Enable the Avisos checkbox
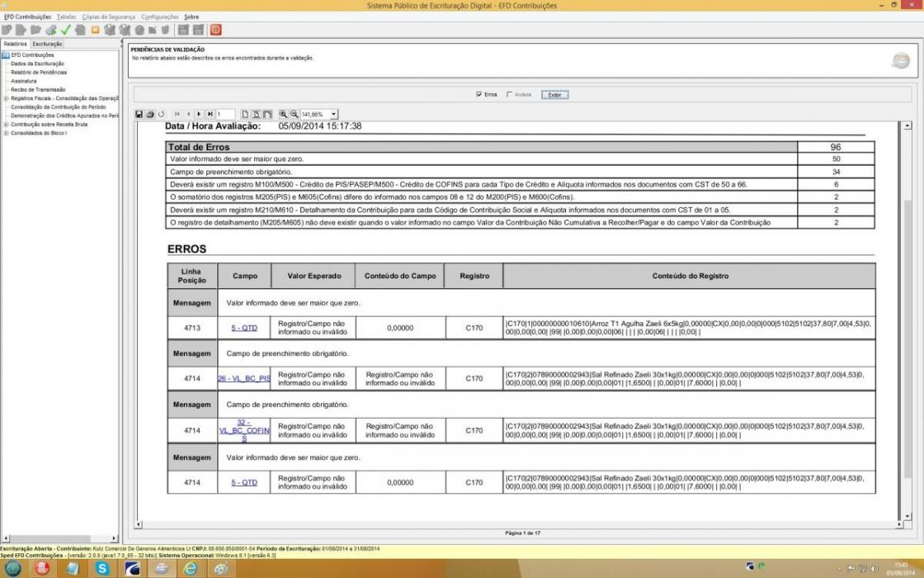924x578 pixels. click(510, 94)
